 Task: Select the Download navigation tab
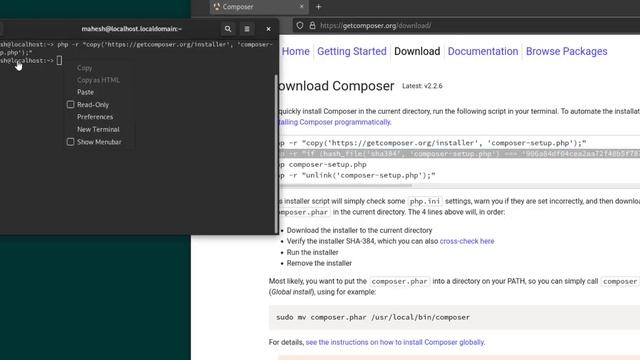coord(417,51)
